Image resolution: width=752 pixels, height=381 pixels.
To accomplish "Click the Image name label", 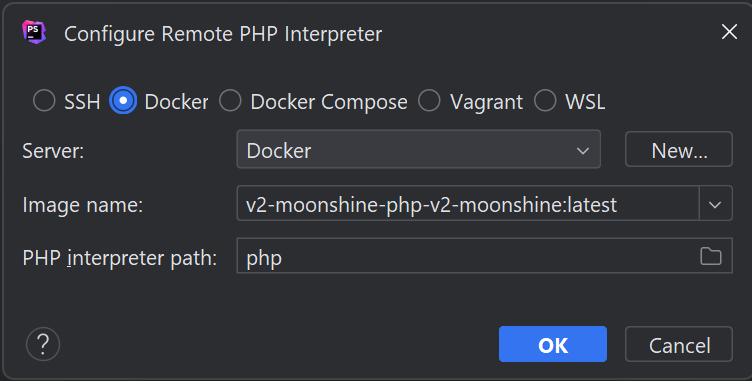I will (82, 205).
